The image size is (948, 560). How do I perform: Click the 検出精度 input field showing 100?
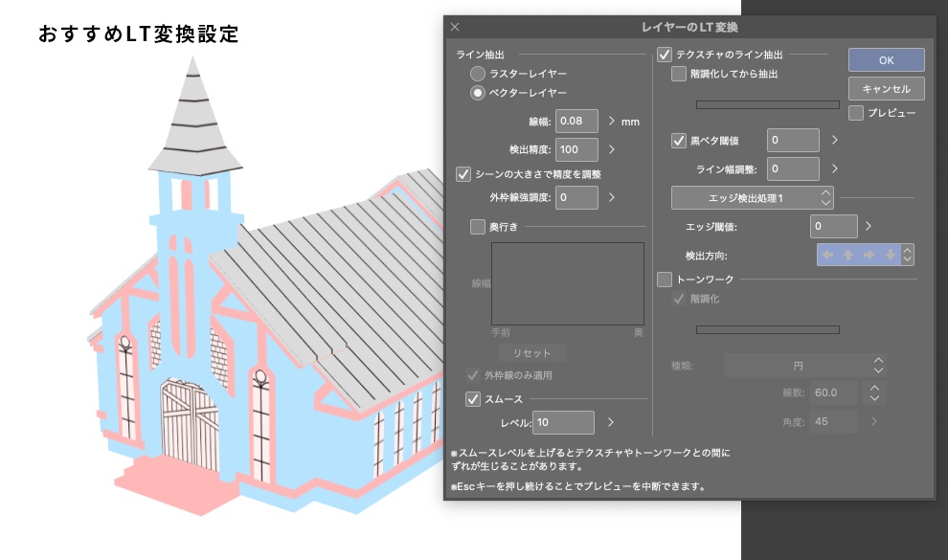pos(578,149)
